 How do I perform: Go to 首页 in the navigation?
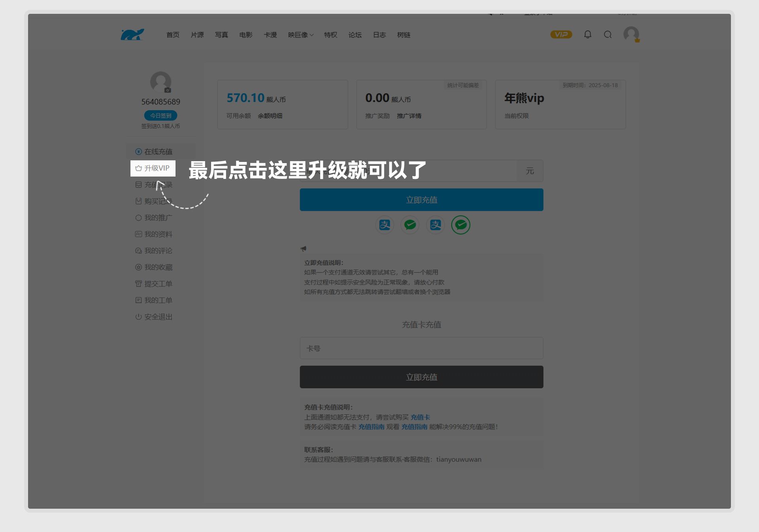(173, 35)
